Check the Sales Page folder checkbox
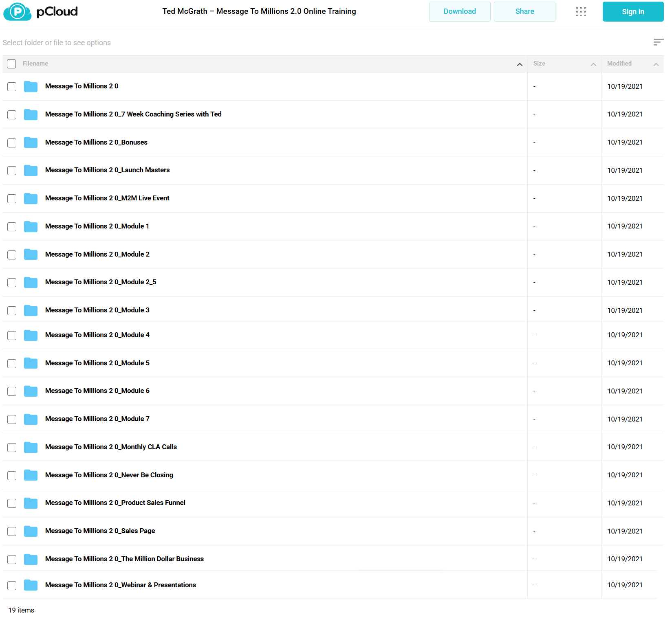 coord(12,531)
